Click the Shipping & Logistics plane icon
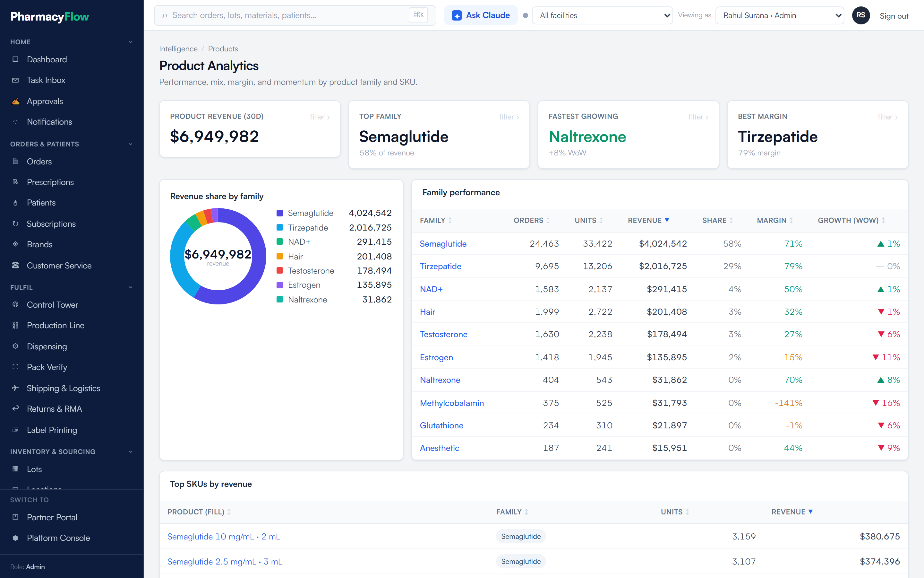This screenshot has width=924, height=578. [15, 388]
